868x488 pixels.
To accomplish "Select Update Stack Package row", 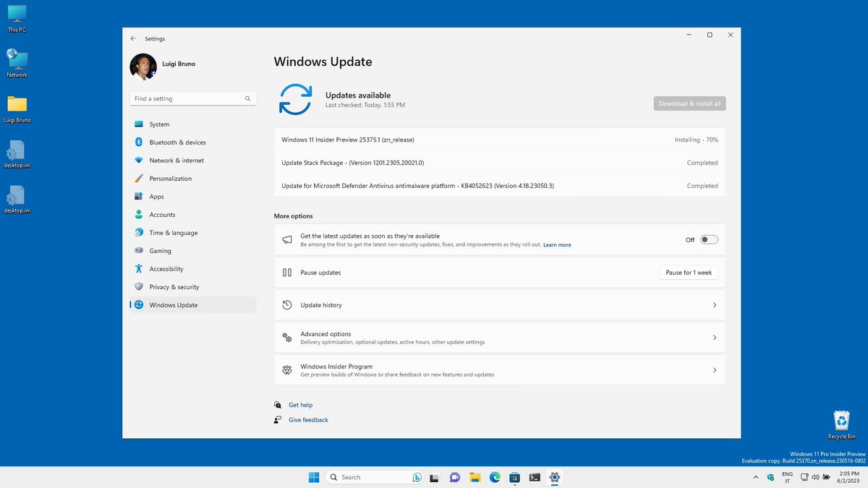I will pos(500,163).
